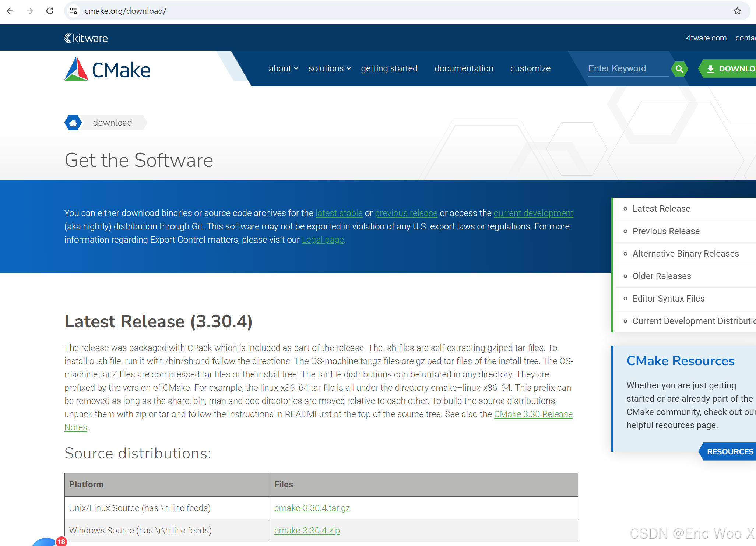This screenshot has width=756, height=546.
Task: Reload the page
Action: (50, 11)
